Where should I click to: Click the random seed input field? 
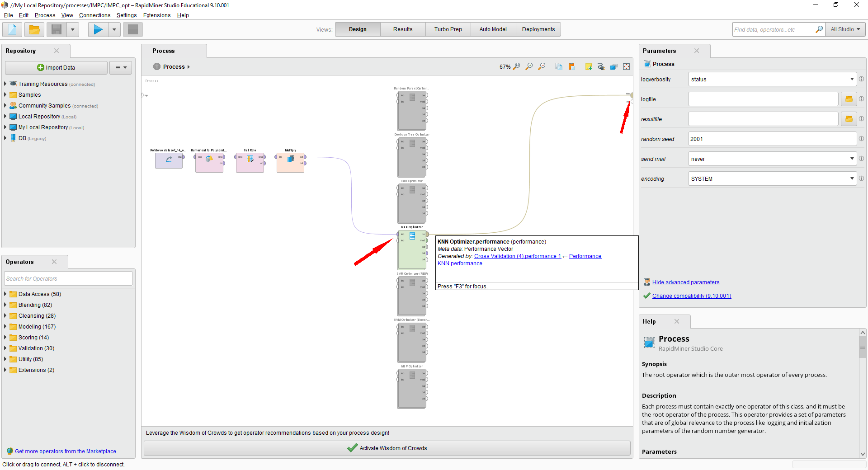[x=772, y=139]
